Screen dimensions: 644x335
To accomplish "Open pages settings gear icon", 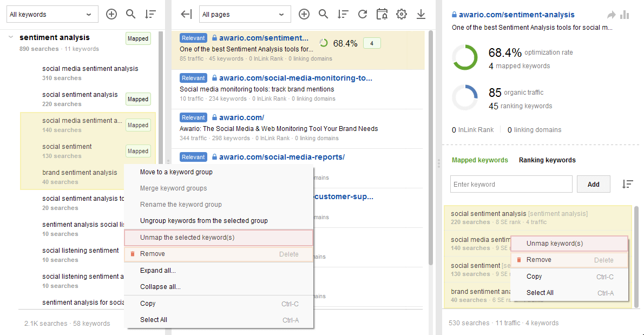I will tap(401, 15).
